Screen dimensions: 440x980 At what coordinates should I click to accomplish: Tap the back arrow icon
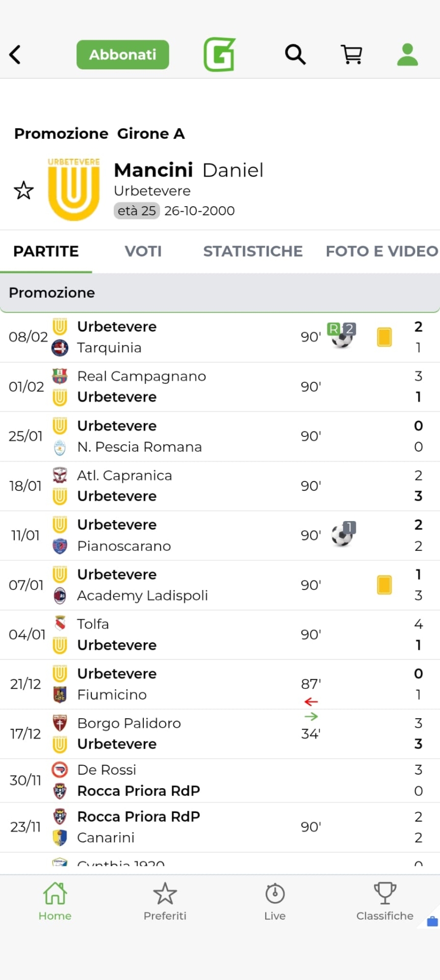pyautogui.click(x=15, y=55)
